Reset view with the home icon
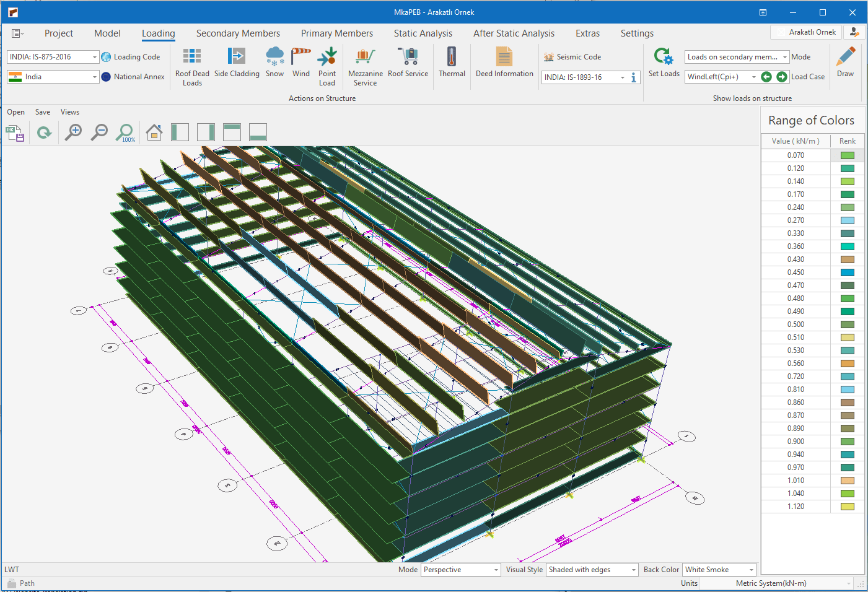 point(154,132)
